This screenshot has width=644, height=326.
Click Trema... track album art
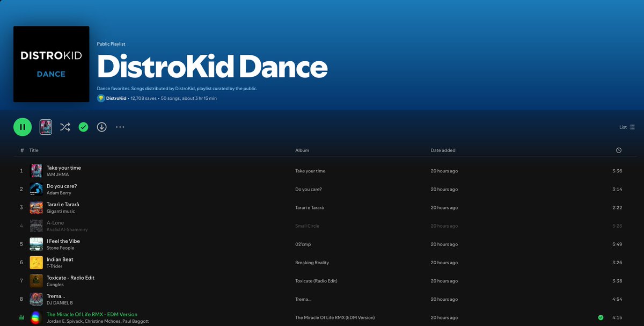tap(36, 299)
